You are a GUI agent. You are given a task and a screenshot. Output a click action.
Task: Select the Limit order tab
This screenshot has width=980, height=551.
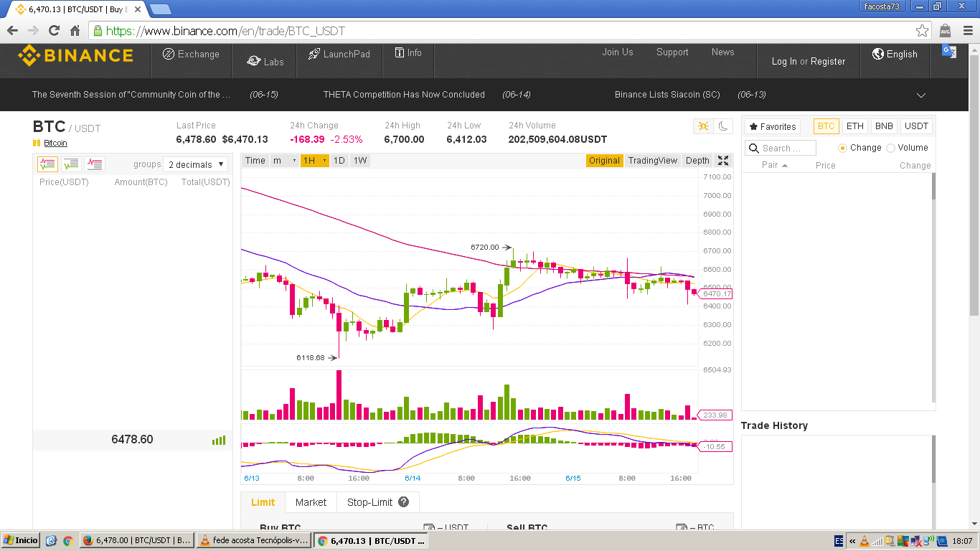263,502
